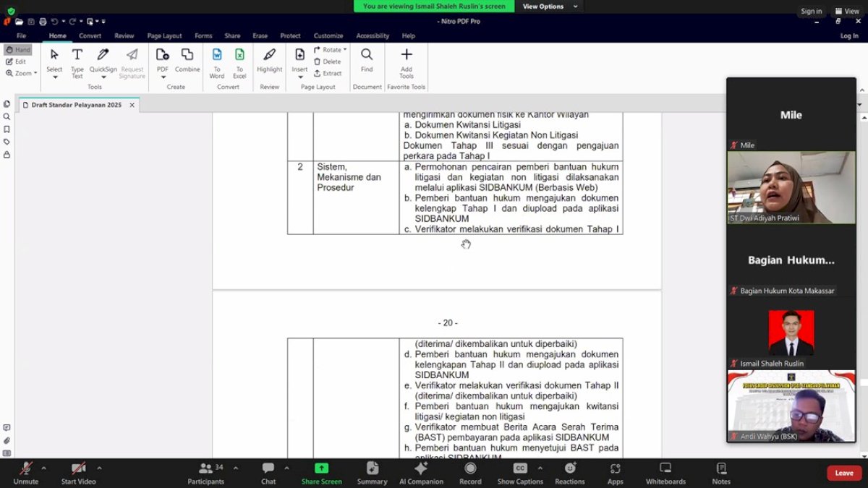
Task: Open the Insert page tool
Action: (299, 62)
